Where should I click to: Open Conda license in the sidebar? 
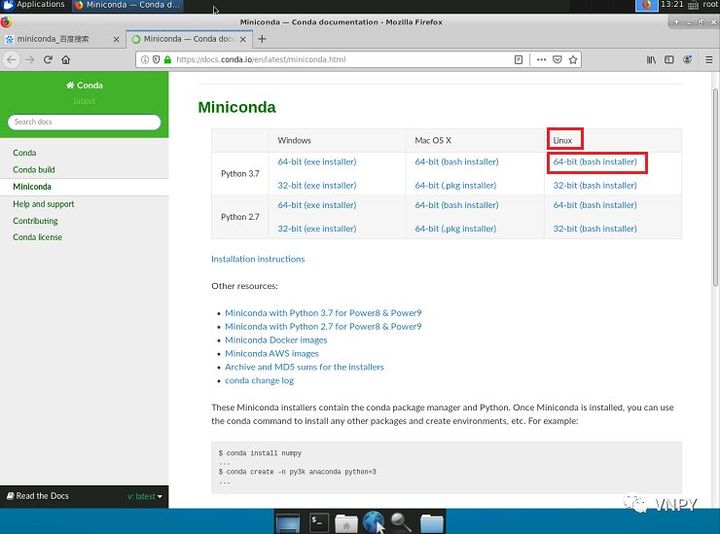coord(38,237)
